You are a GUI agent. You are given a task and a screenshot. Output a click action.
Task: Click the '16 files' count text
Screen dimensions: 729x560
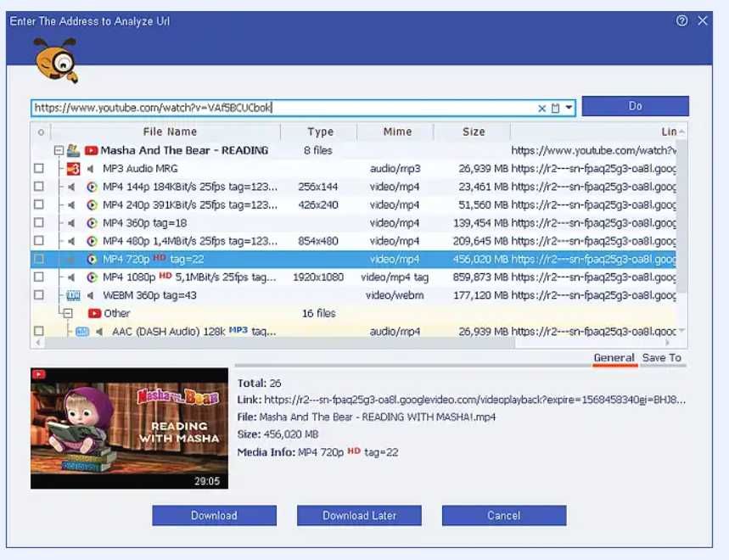point(319,314)
